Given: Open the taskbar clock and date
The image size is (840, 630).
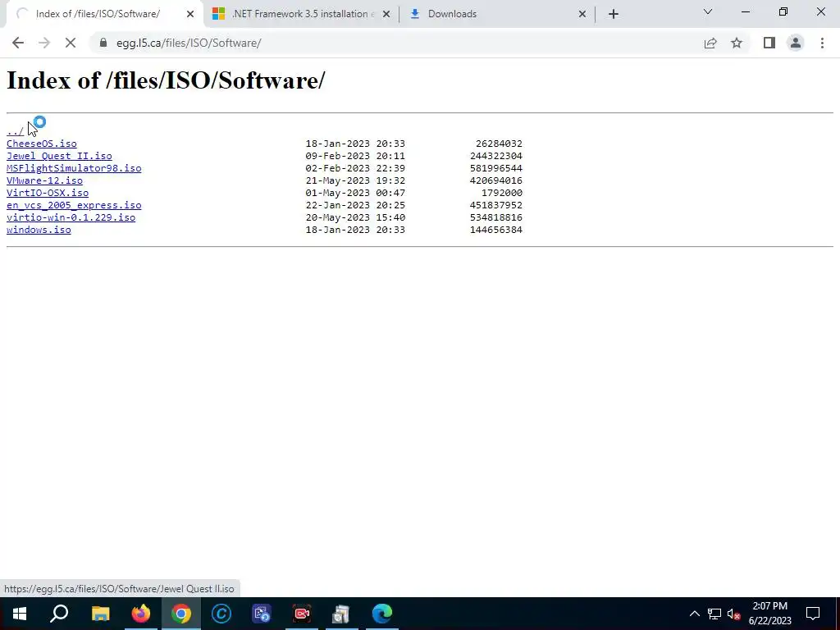Looking at the screenshot, I should click(769, 614).
